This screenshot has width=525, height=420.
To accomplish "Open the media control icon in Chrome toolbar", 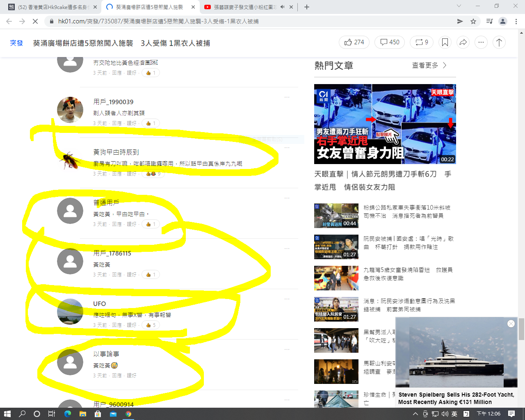I will (489, 21).
